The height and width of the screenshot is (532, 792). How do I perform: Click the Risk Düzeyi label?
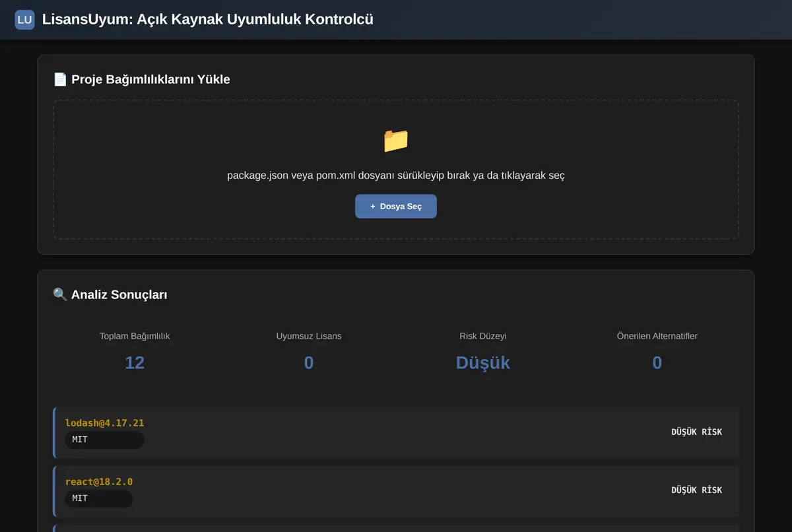483,336
